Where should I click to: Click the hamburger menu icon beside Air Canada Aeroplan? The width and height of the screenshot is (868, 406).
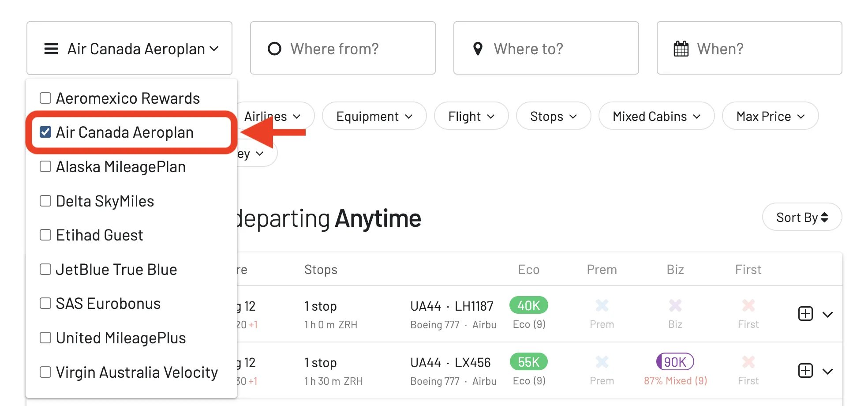(x=51, y=49)
